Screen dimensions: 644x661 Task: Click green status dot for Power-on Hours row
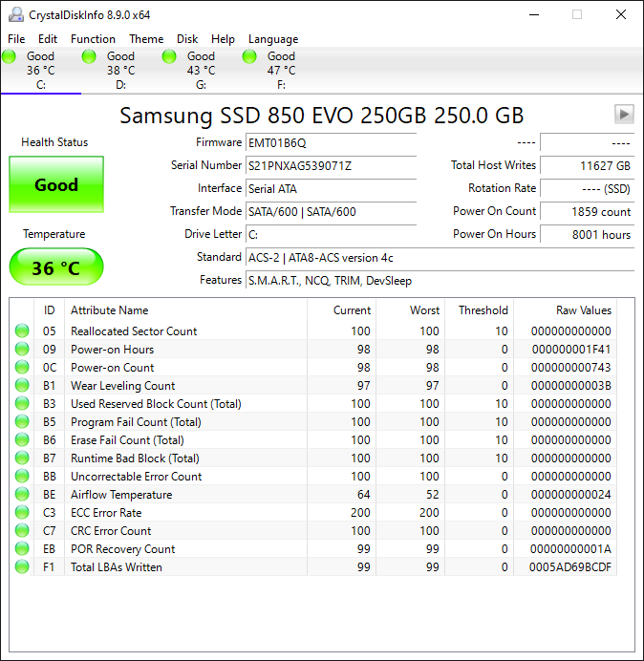click(x=22, y=349)
